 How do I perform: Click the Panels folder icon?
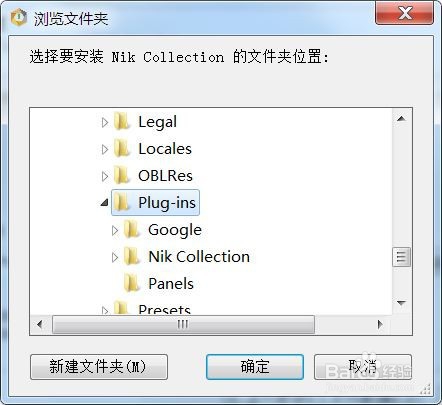(132, 283)
